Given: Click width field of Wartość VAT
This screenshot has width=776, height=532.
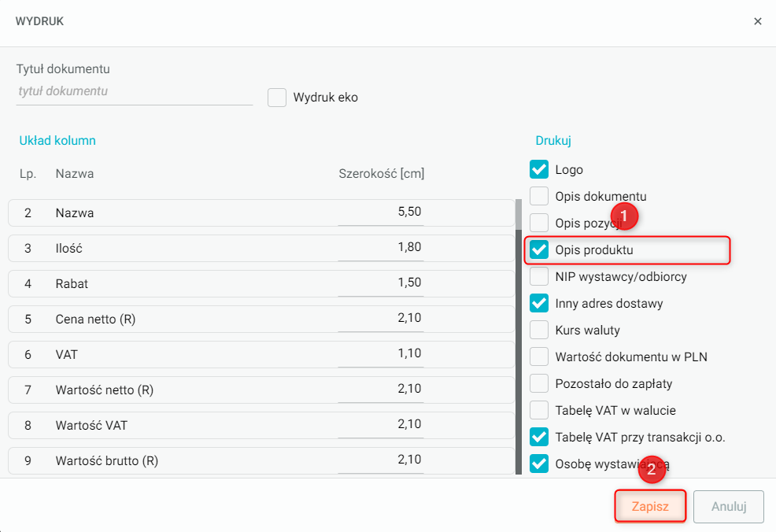Looking at the screenshot, I should [x=381, y=425].
